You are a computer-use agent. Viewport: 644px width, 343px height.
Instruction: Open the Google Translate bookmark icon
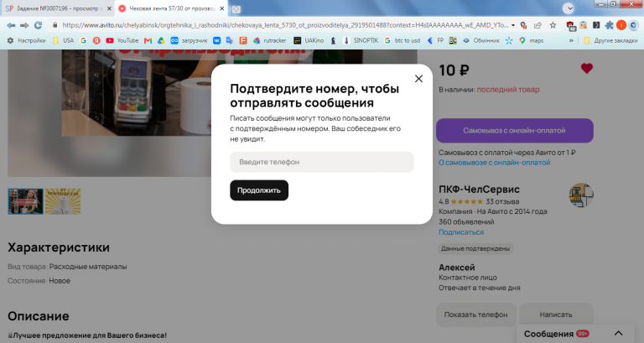click(x=230, y=40)
